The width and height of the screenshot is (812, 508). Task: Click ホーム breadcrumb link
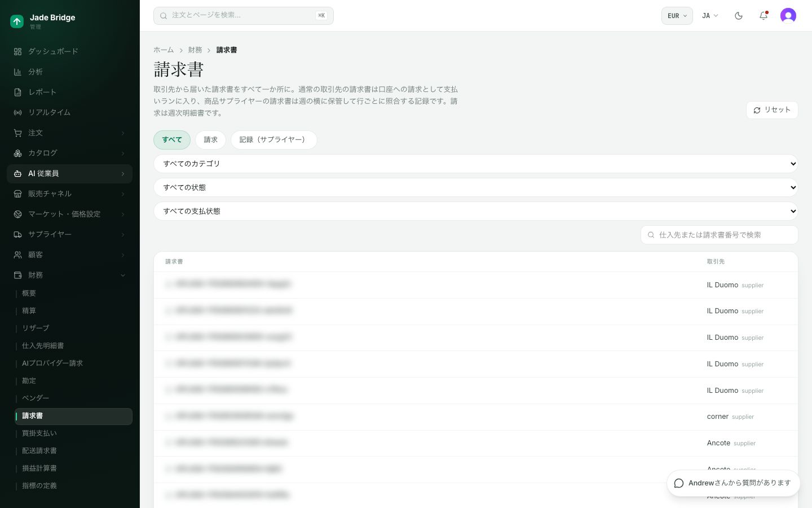(x=164, y=50)
